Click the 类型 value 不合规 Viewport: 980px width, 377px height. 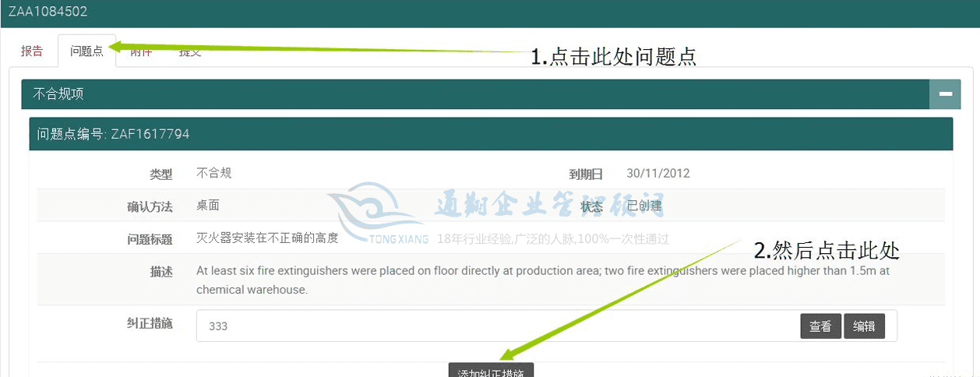click(213, 174)
